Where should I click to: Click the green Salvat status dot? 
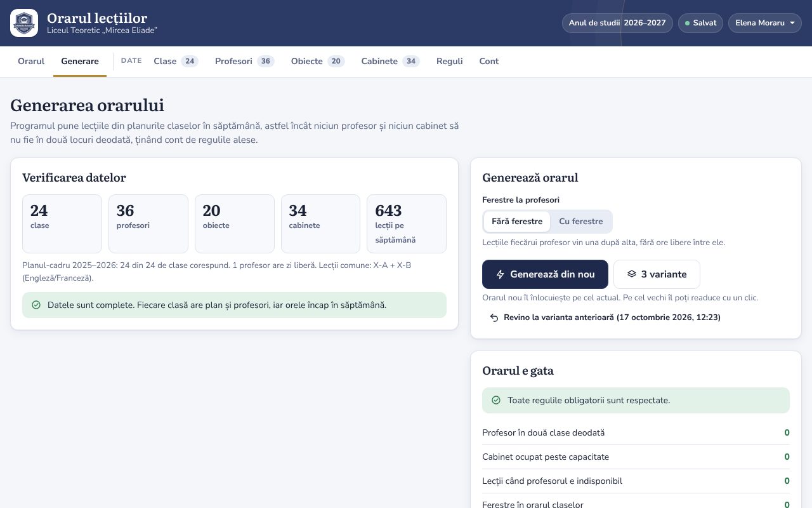click(x=687, y=23)
